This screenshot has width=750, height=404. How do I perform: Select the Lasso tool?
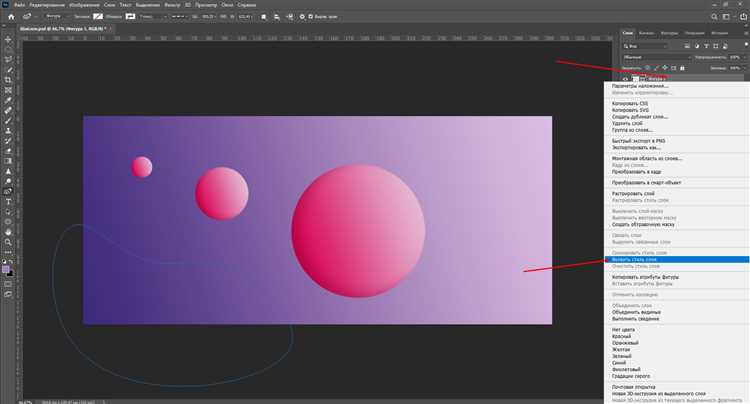pos(8,60)
